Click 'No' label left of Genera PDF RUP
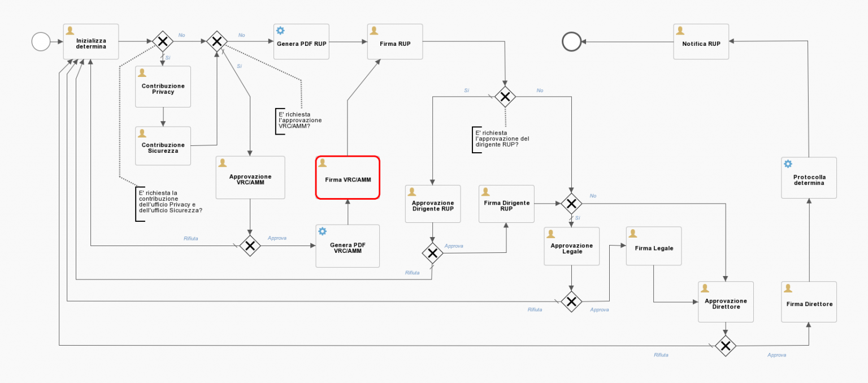Viewport: 868px width, 383px height. click(241, 35)
